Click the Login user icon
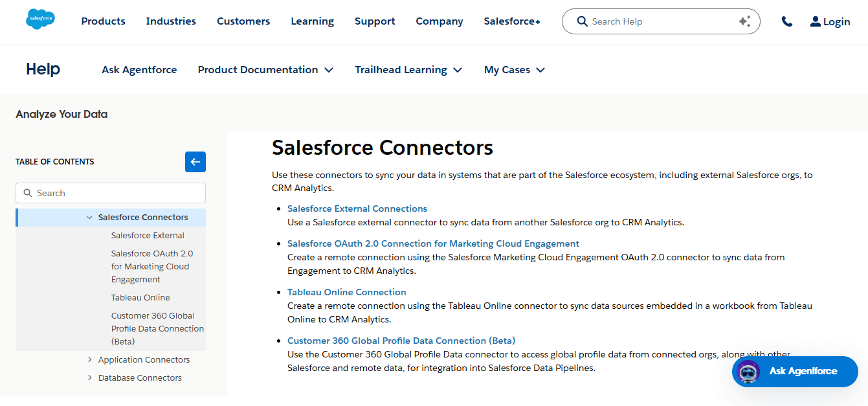 (816, 21)
